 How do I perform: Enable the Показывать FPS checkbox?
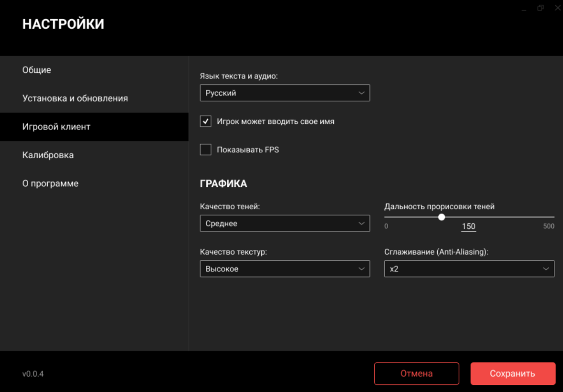[205, 150]
